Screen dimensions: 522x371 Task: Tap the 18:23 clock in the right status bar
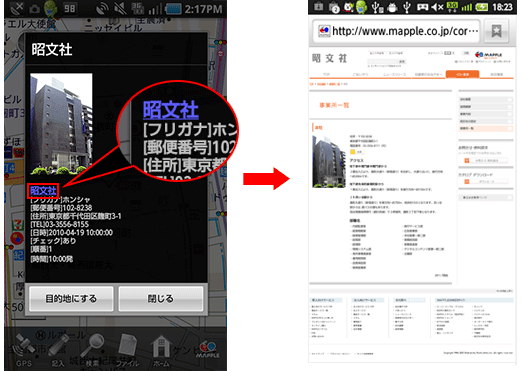[x=502, y=7]
